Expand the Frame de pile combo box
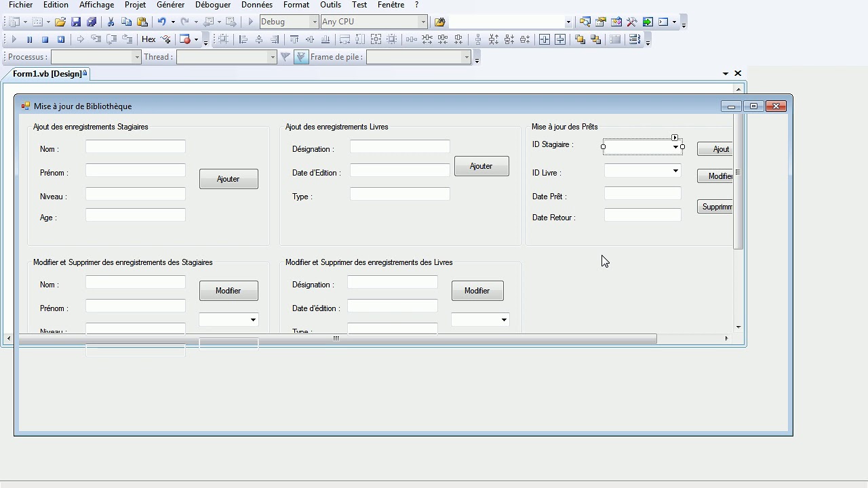Viewport: 868px width, 488px height. [x=466, y=57]
